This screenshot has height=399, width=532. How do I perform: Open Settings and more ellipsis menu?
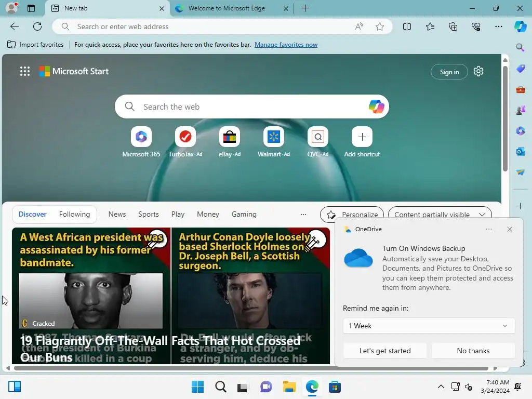coord(499,26)
